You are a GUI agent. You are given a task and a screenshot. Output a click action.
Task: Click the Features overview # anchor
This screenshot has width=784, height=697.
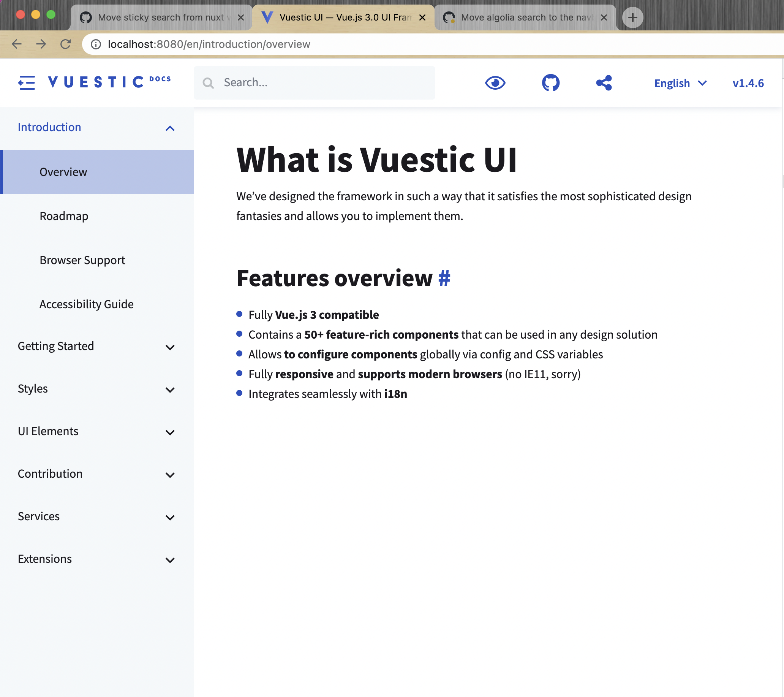444,278
